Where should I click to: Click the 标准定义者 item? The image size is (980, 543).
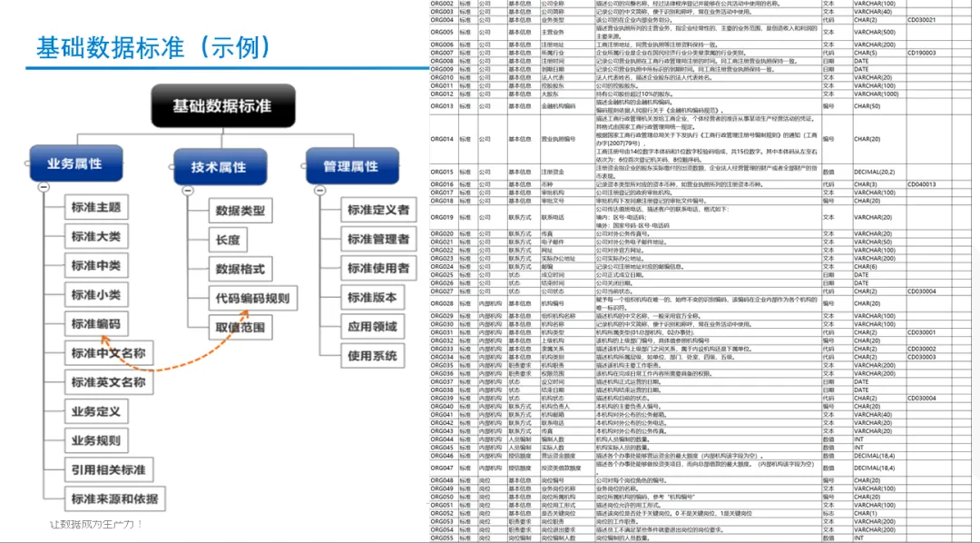click(377, 210)
